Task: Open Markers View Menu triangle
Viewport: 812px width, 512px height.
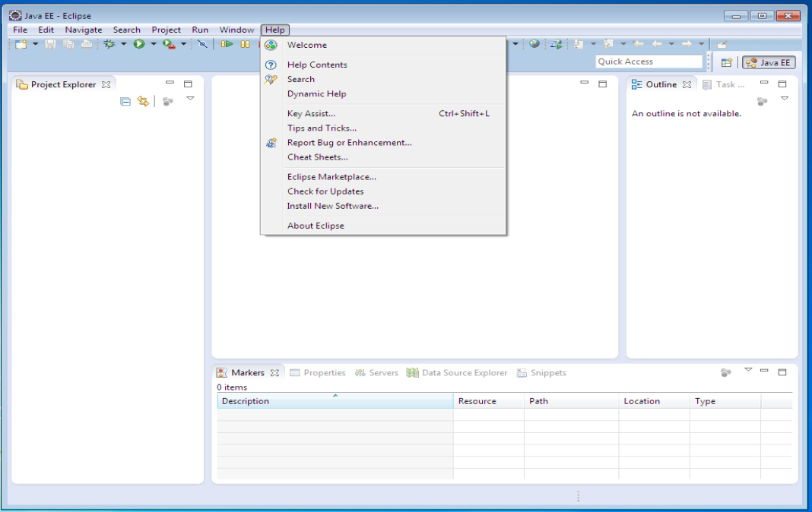Action: click(x=748, y=370)
